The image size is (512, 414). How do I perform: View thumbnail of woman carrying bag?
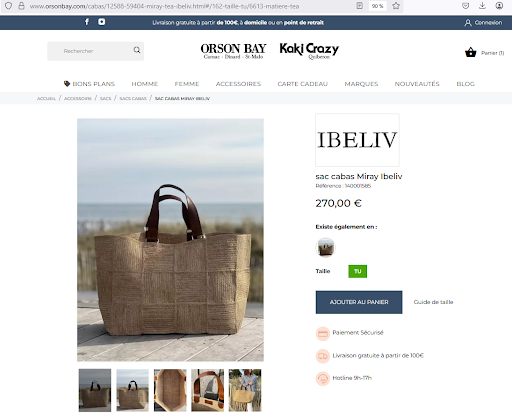(245, 390)
